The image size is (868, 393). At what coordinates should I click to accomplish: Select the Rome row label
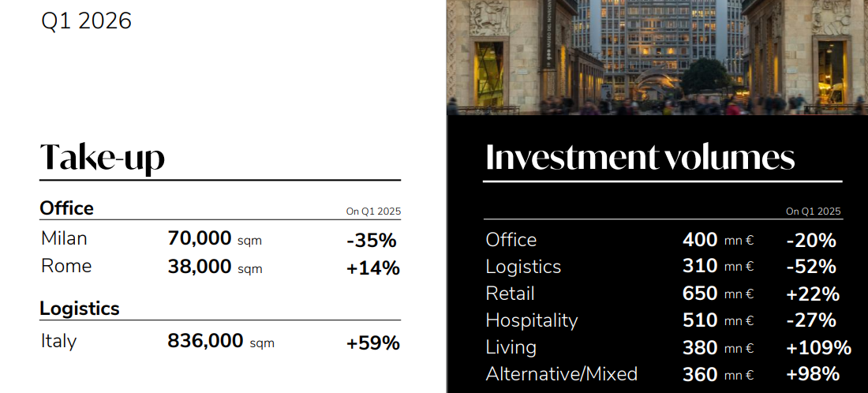pos(66,267)
